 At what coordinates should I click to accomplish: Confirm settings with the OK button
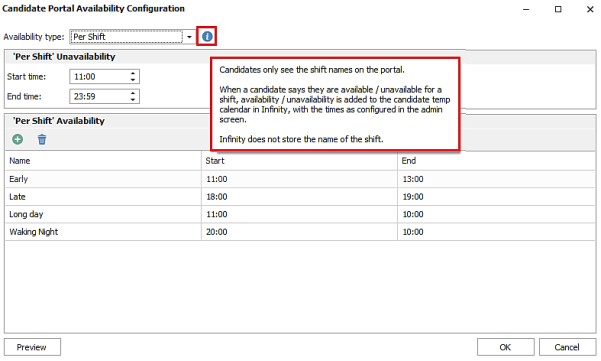pyautogui.click(x=506, y=347)
